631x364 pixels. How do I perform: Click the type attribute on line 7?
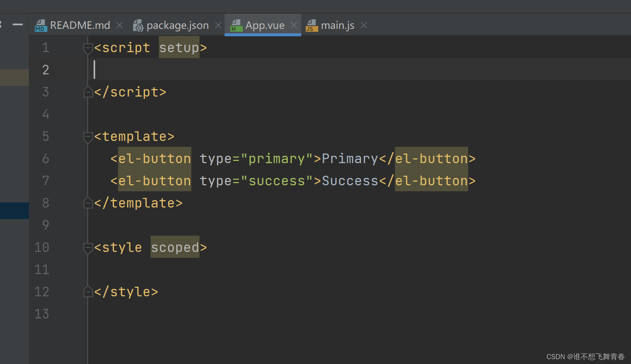point(216,181)
